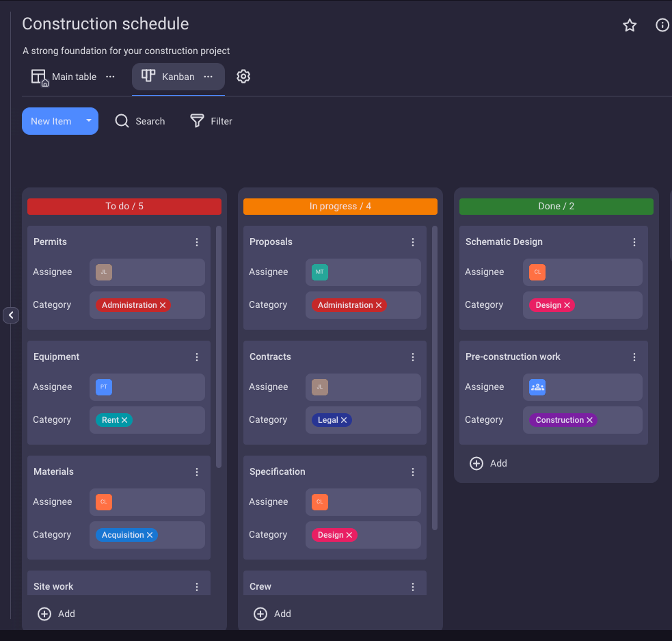Image resolution: width=672 pixels, height=641 pixels.
Task: Open Materials card menu
Action: [197, 472]
